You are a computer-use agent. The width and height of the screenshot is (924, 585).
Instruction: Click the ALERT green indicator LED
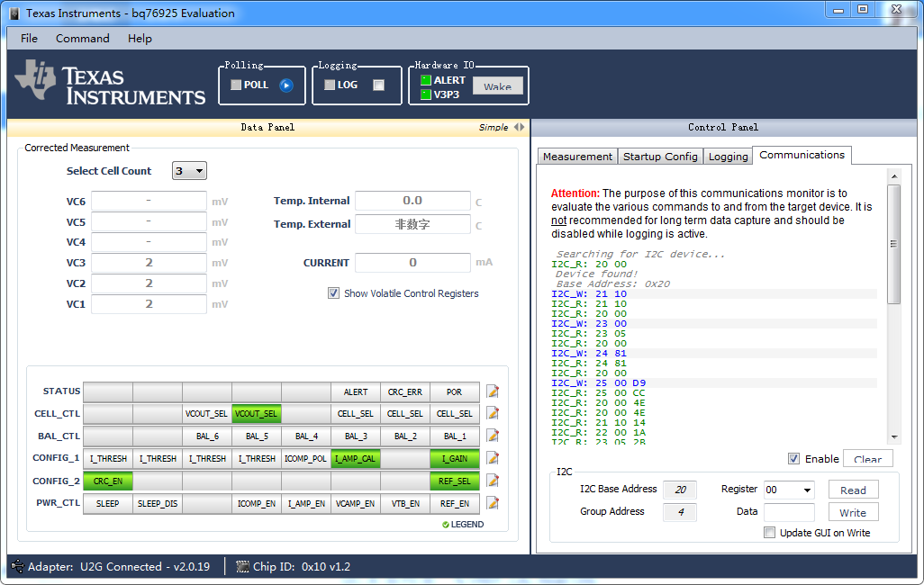[425, 80]
